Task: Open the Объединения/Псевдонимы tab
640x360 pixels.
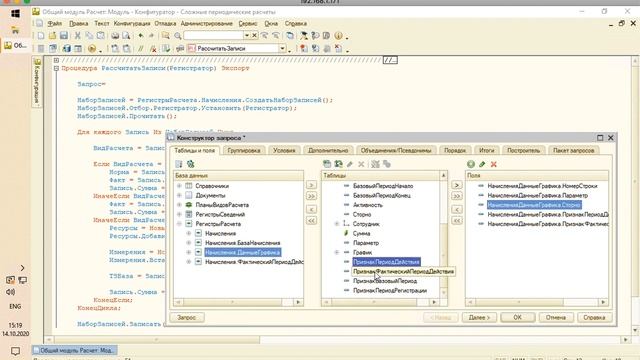Action: (x=396, y=150)
